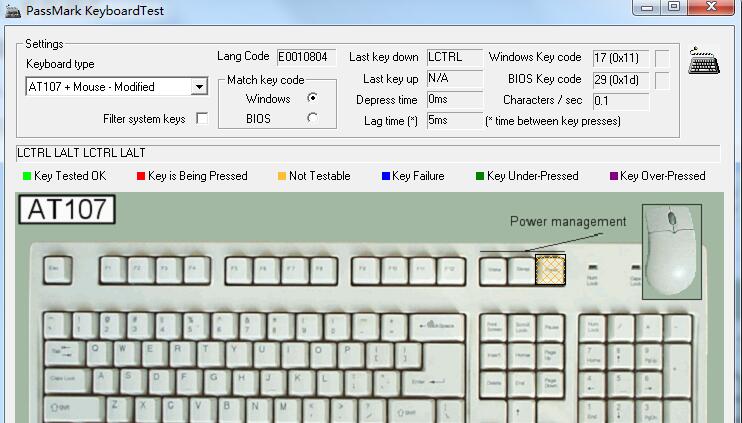Click the A key on the keyboard image
Viewport: 742px width, 423px height.
pyautogui.click(x=105, y=381)
